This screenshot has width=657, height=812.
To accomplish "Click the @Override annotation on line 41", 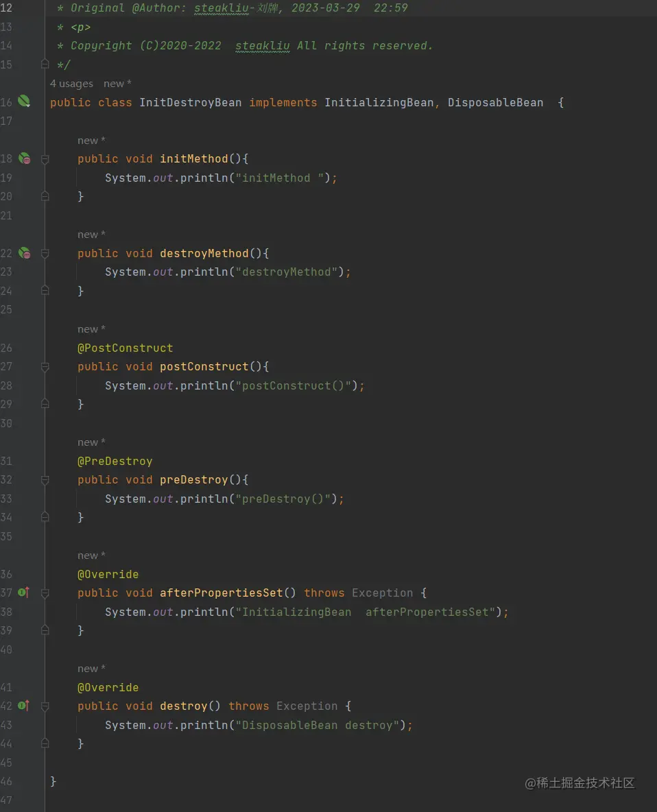I will pyautogui.click(x=108, y=687).
